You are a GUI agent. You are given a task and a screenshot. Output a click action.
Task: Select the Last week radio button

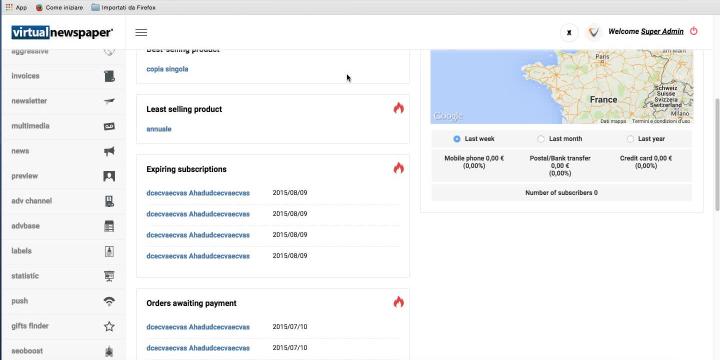[456, 139]
